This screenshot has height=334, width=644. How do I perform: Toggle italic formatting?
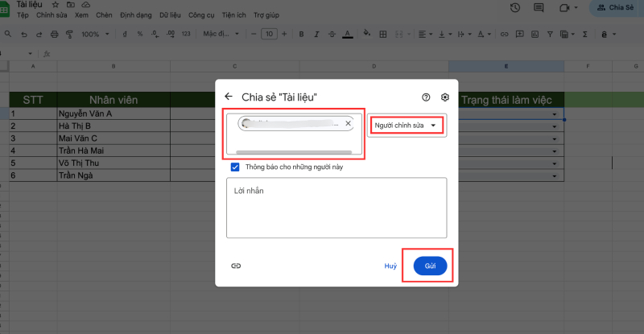(316, 34)
